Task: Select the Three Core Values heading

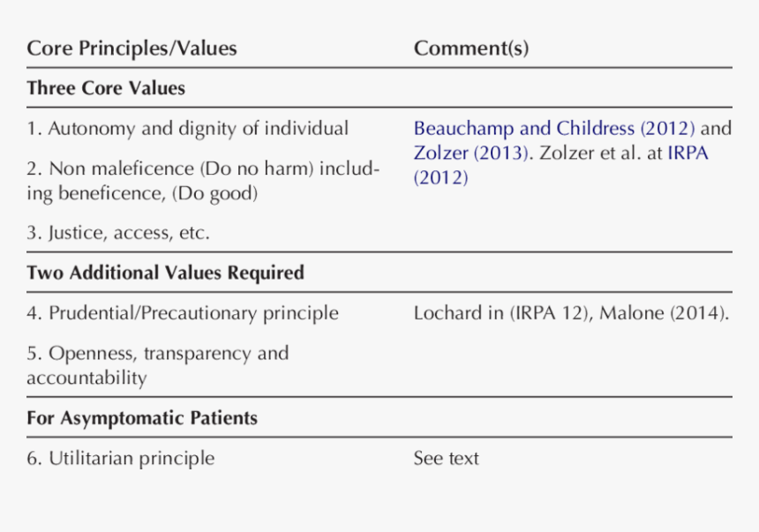Action: coord(106,88)
